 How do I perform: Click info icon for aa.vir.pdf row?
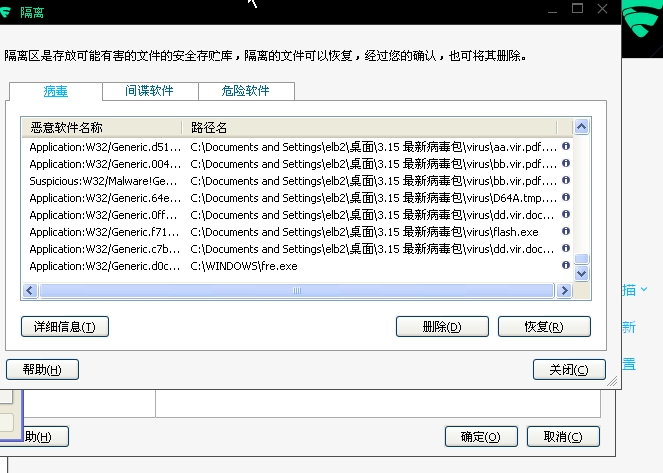click(566, 146)
